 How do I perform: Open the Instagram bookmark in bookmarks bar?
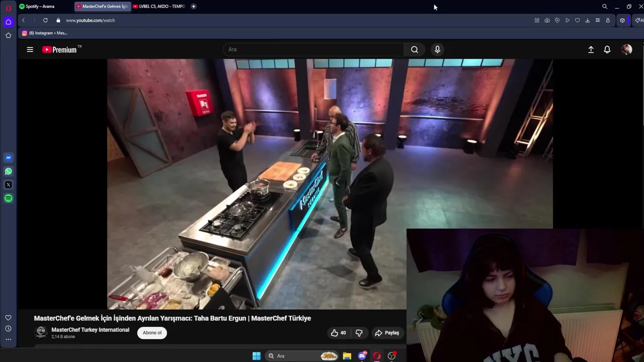pos(44,33)
